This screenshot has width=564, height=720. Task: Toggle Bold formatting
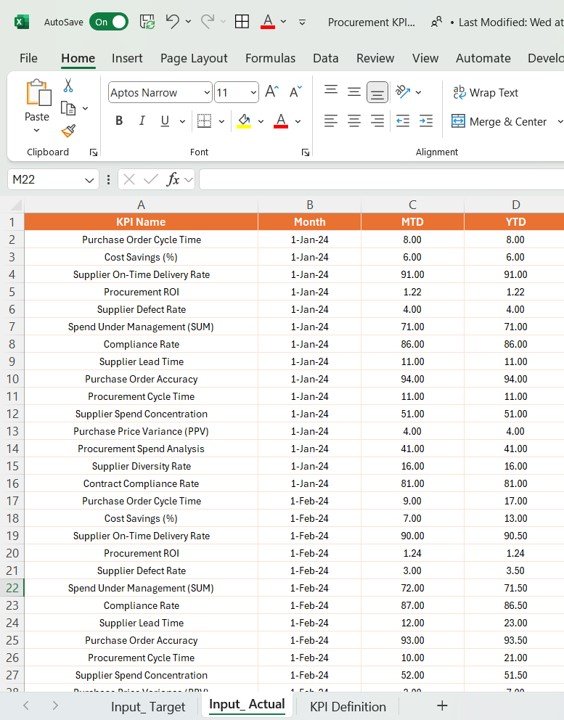pos(119,121)
